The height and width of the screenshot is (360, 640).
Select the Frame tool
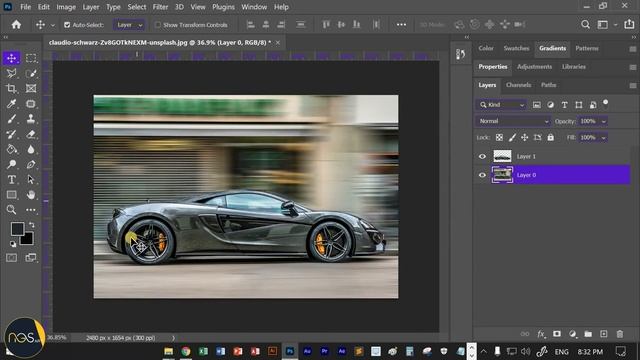tap(31, 88)
